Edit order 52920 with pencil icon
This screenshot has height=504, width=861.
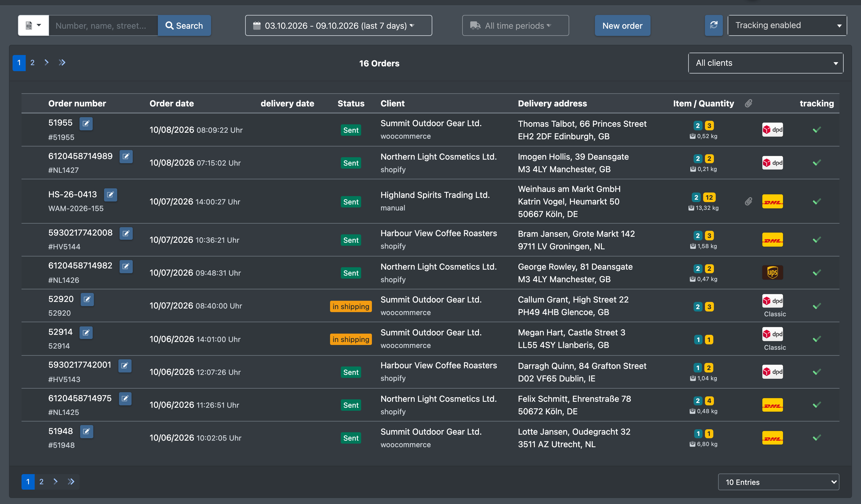click(x=87, y=299)
